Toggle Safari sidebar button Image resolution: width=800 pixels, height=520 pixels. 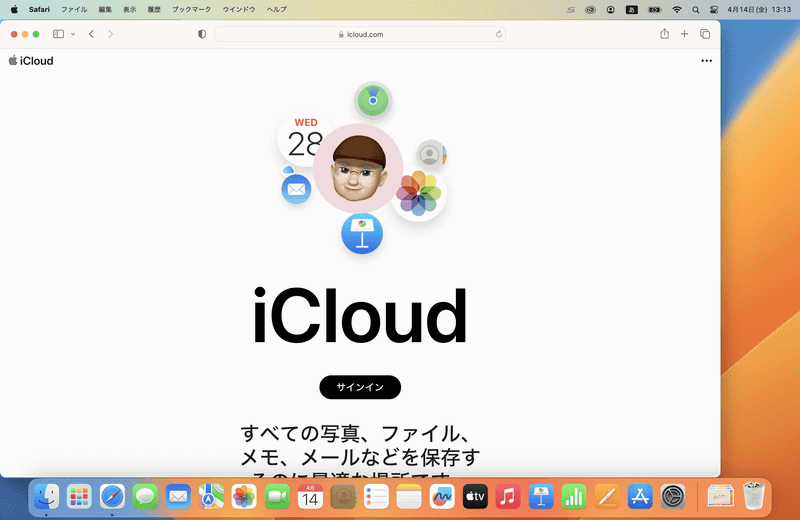59,34
